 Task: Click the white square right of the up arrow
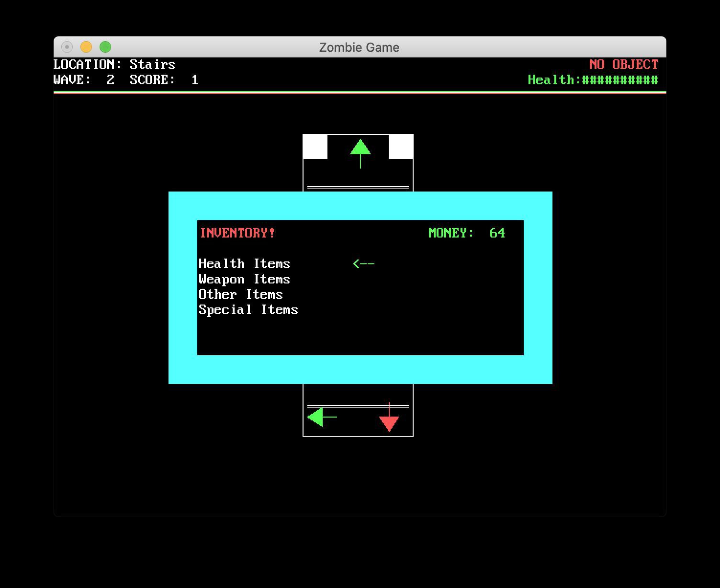(x=401, y=147)
